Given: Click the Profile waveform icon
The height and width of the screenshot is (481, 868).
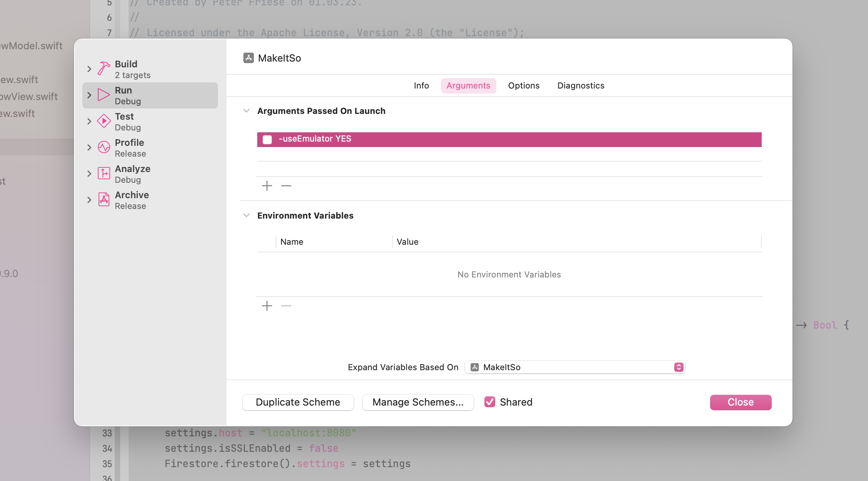Looking at the screenshot, I should pos(104,147).
